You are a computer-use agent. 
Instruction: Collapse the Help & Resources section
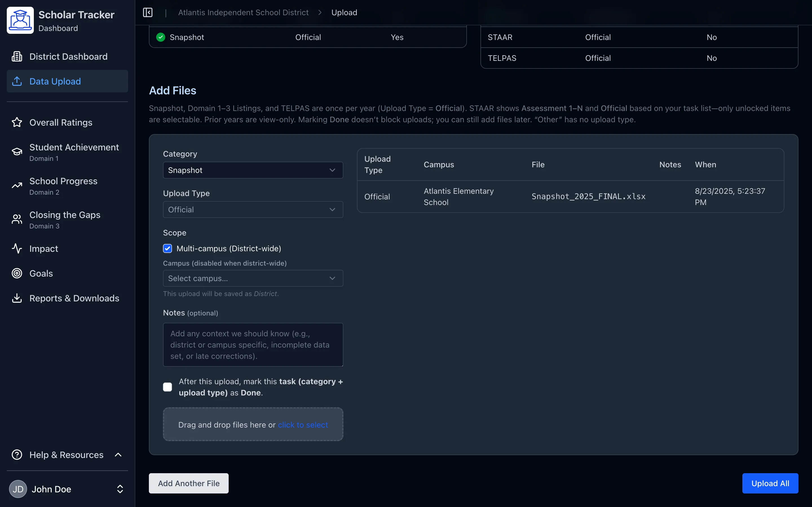coord(118,455)
